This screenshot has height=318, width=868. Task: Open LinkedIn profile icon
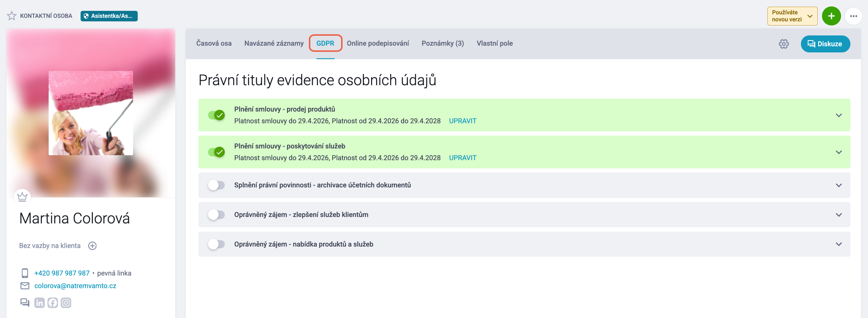(40, 303)
